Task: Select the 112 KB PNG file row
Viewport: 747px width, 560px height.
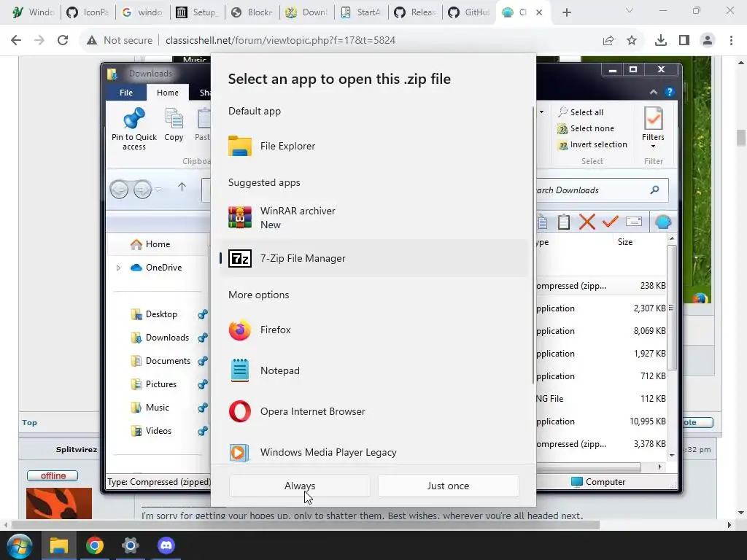Action: click(x=601, y=399)
